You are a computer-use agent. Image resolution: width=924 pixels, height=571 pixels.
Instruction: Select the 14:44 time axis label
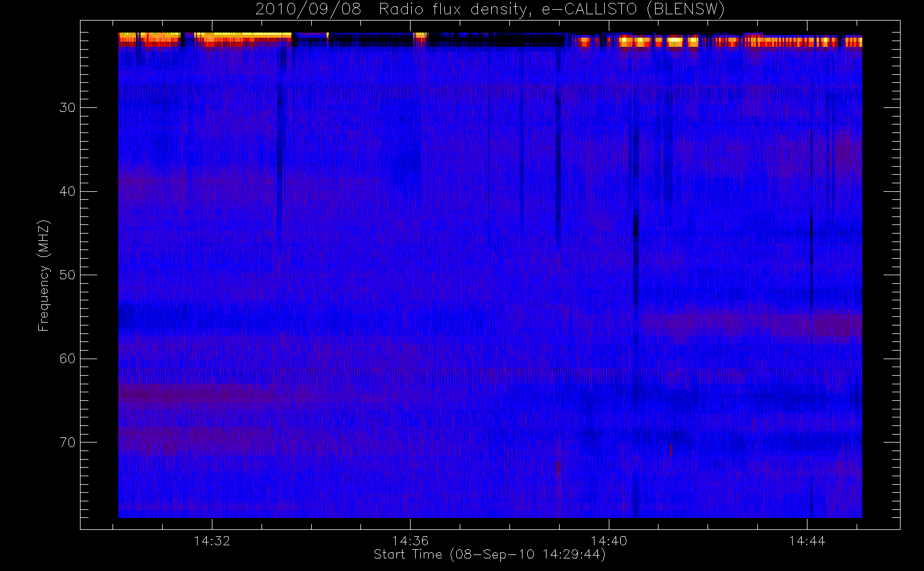807,541
